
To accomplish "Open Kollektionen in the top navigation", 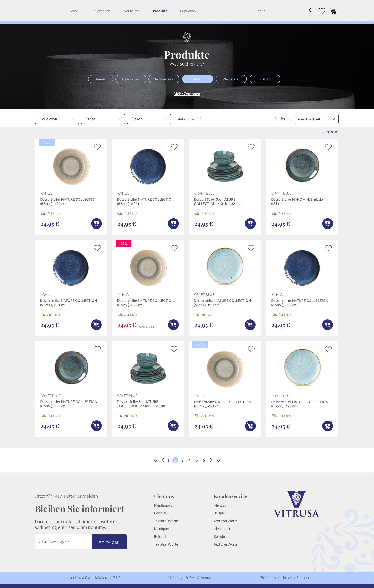I will pos(101,11).
